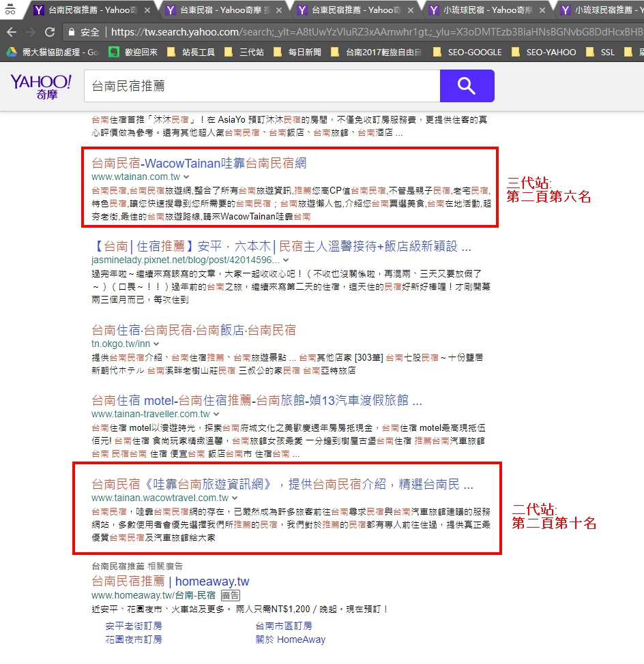Open the SSL bookmark folder
Image resolution: width=644 pixels, height=664 pixels.
pyautogui.click(x=600, y=52)
